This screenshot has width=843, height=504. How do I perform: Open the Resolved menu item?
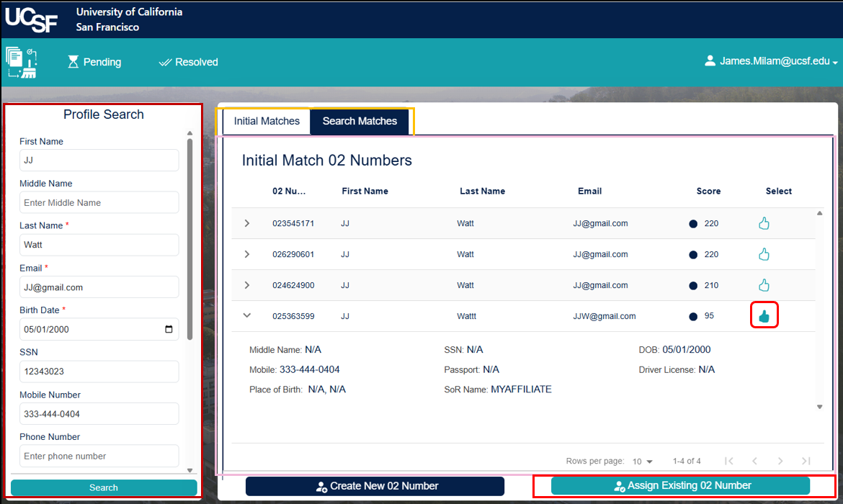pos(188,63)
